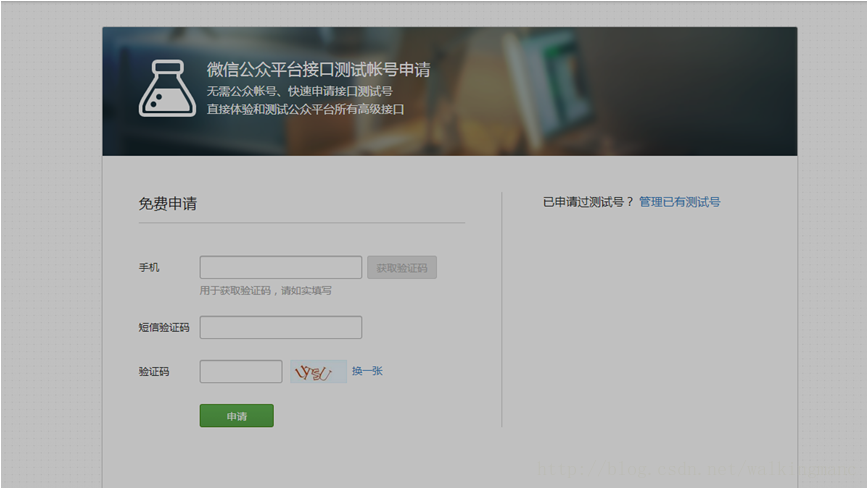Submit with the green 申请 button
Viewport: 868px width, 489px height.
pos(236,415)
